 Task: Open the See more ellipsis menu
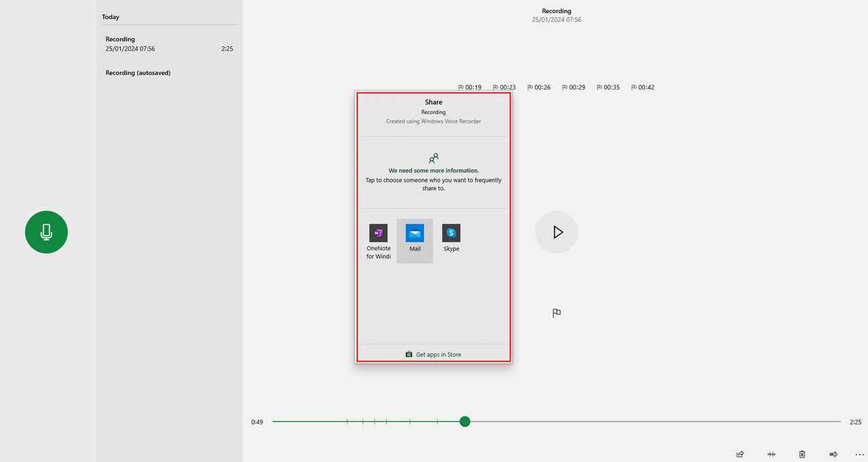[859, 454]
